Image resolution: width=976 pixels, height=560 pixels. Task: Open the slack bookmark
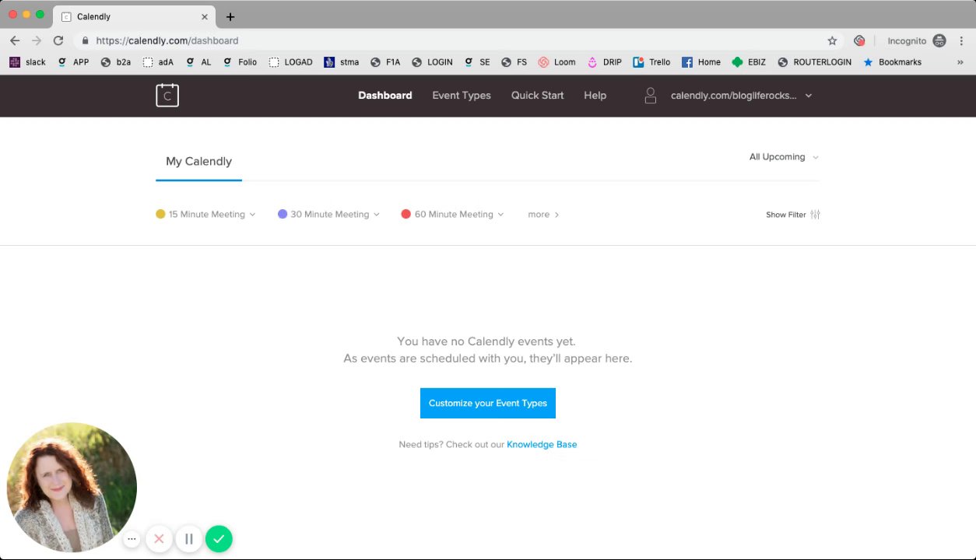tap(27, 62)
